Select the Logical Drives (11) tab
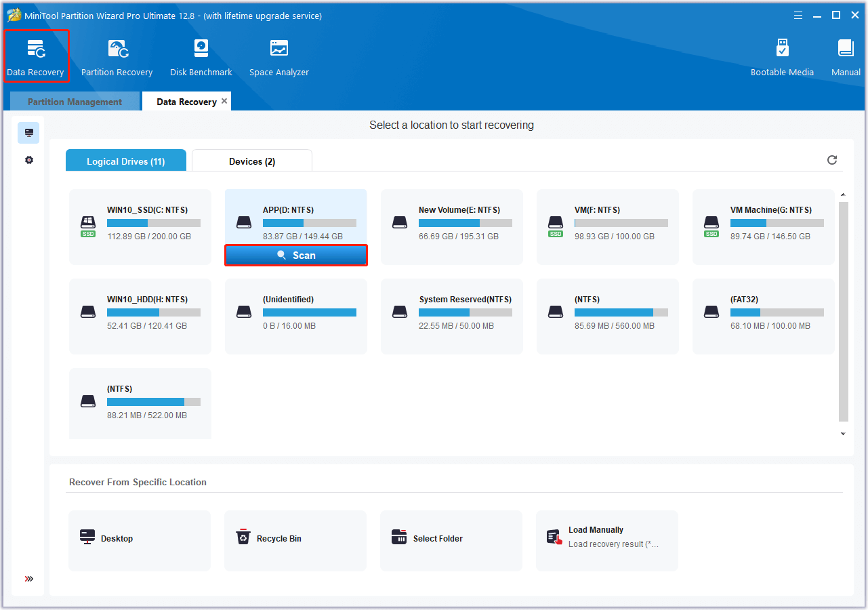This screenshot has width=868, height=610. click(125, 161)
